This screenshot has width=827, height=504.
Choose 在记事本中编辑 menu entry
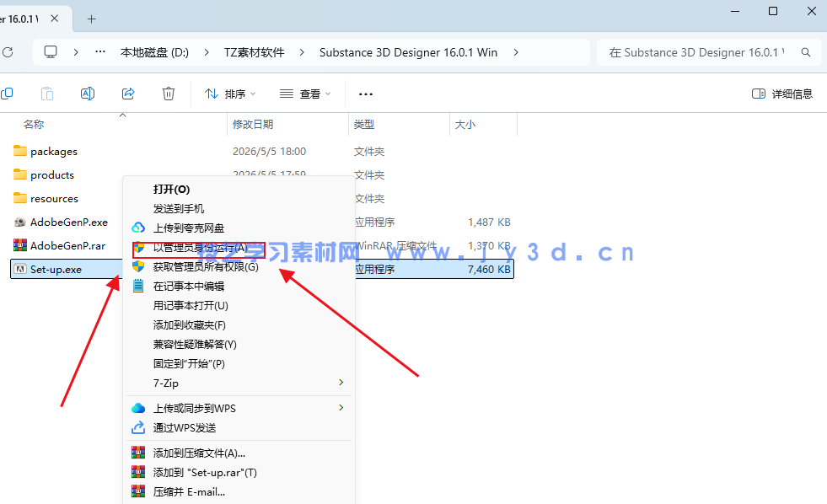pyautogui.click(x=239, y=287)
